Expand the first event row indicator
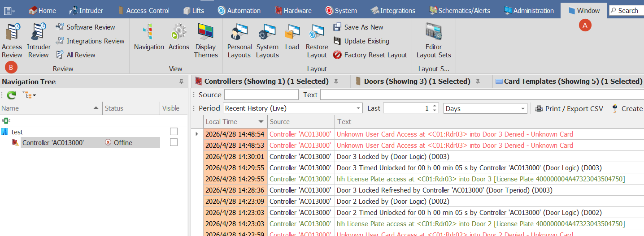 (197, 134)
